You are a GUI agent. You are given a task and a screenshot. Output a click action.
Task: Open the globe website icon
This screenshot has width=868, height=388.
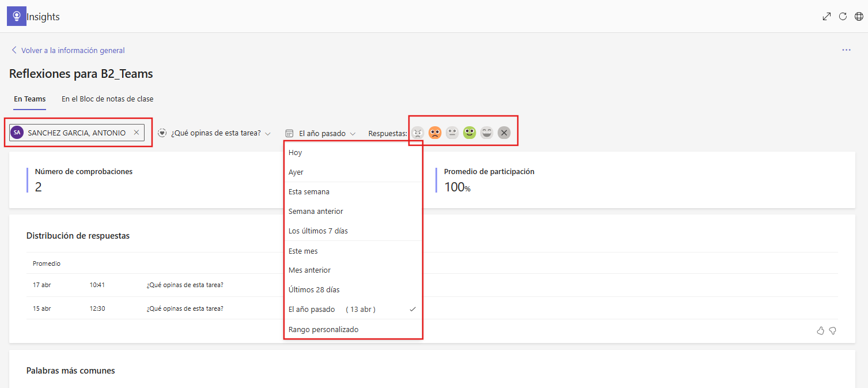[859, 17]
